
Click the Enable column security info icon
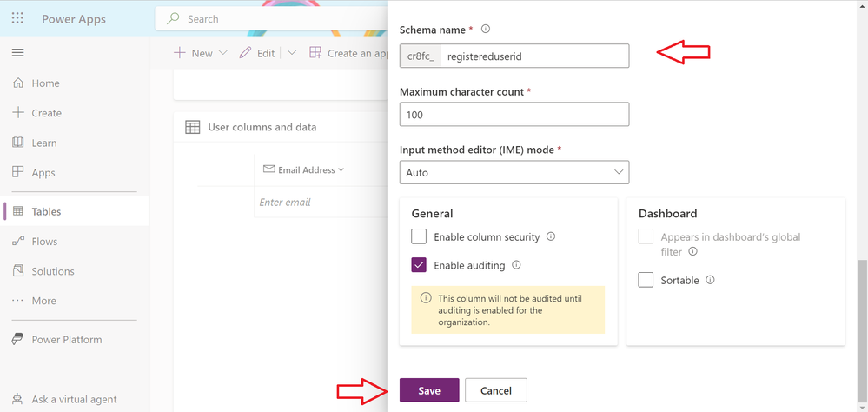[551, 236]
